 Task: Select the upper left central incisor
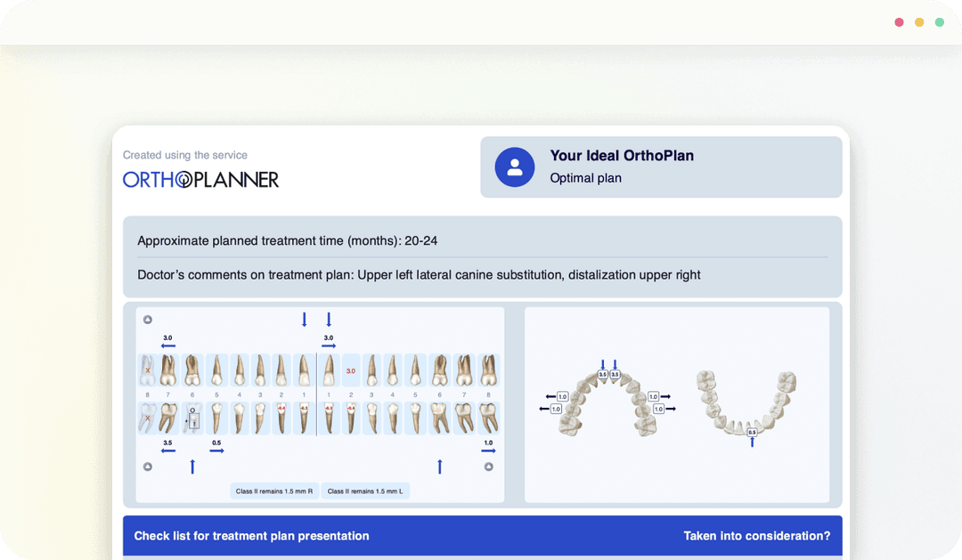coord(329,369)
